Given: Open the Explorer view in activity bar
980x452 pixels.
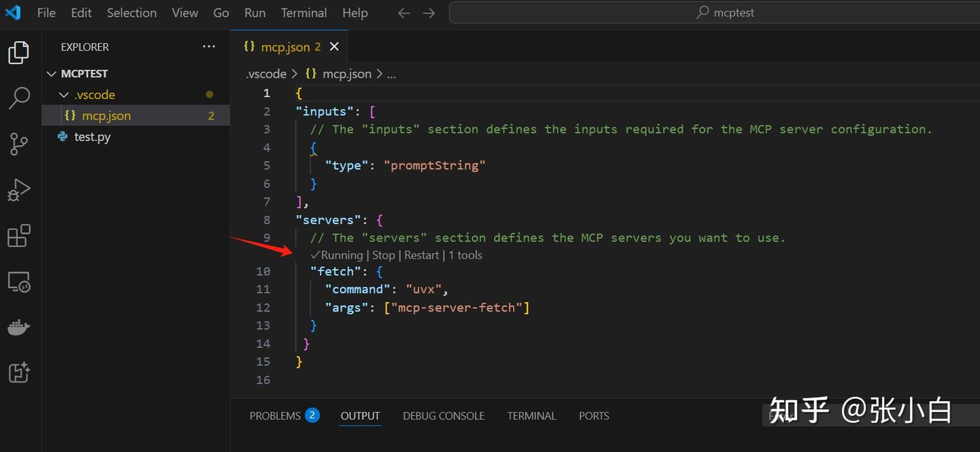Looking at the screenshot, I should pos(19,52).
